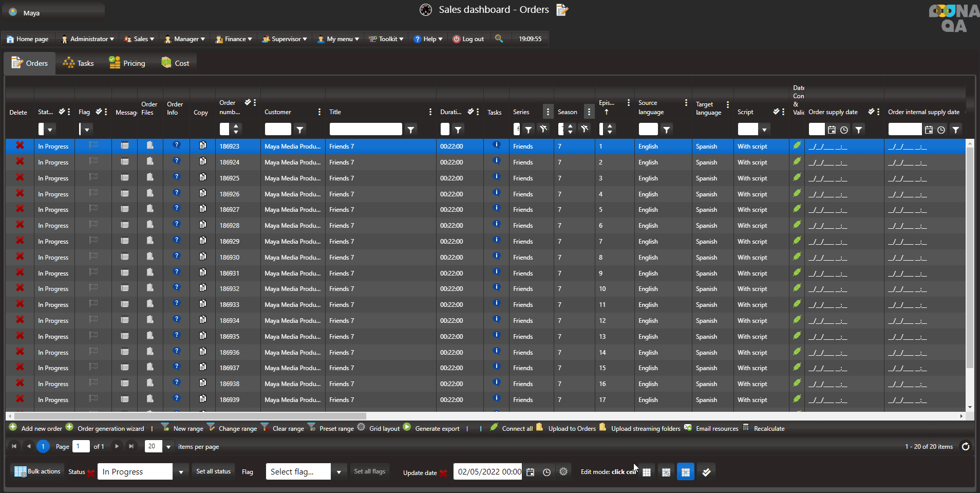Open the Finance menu
The width and height of the screenshot is (980, 493).
234,39
